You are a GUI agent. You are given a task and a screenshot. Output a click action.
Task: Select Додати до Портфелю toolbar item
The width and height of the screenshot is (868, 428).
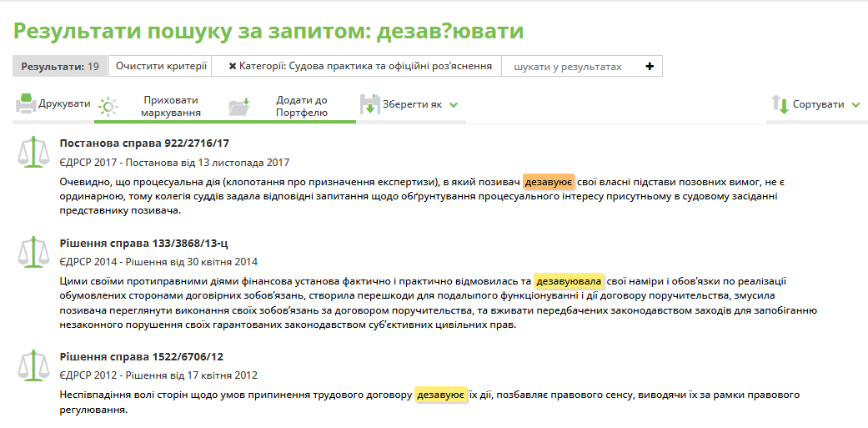pyautogui.click(x=302, y=106)
